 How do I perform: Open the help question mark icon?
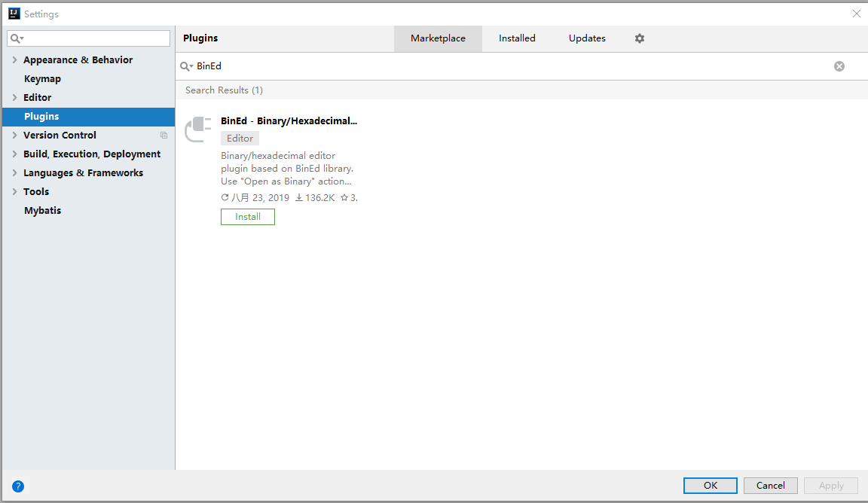pos(18,486)
